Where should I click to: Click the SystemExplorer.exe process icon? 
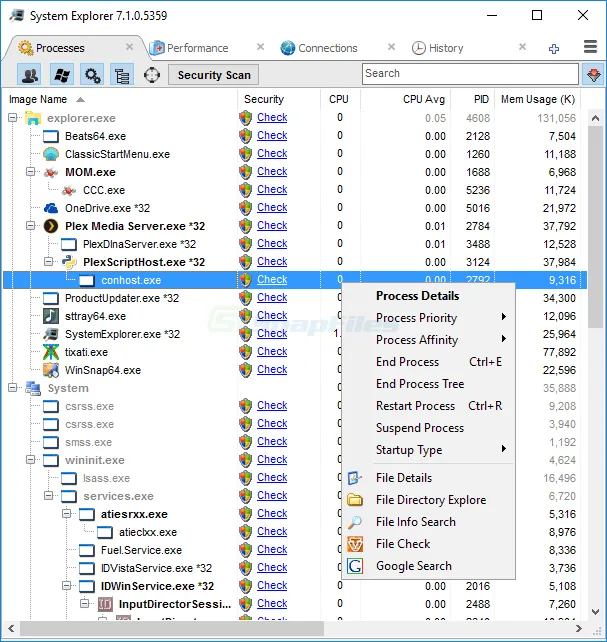click(51, 334)
